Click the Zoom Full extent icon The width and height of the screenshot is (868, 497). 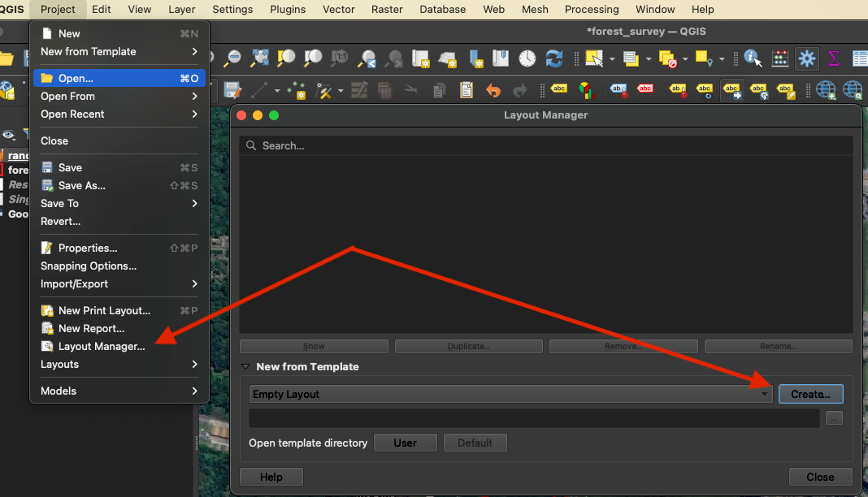[x=260, y=58]
